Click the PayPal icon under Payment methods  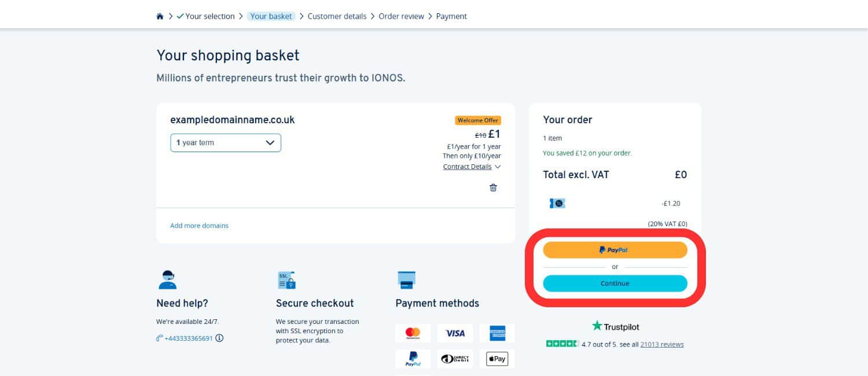coord(413,358)
